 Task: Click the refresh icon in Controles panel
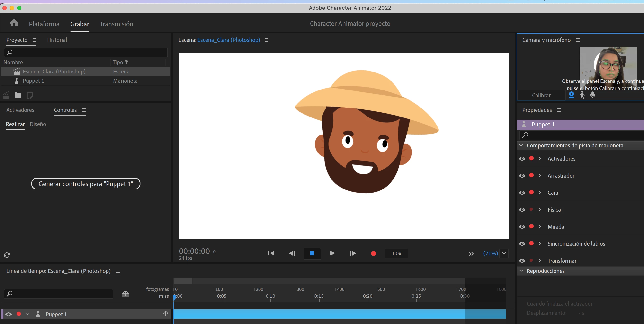(7, 255)
